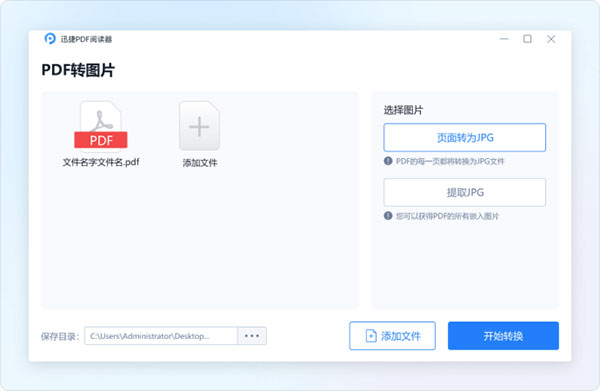Click the bottom 添加文件 button
Viewport: 600px width, 391px height.
tap(392, 336)
